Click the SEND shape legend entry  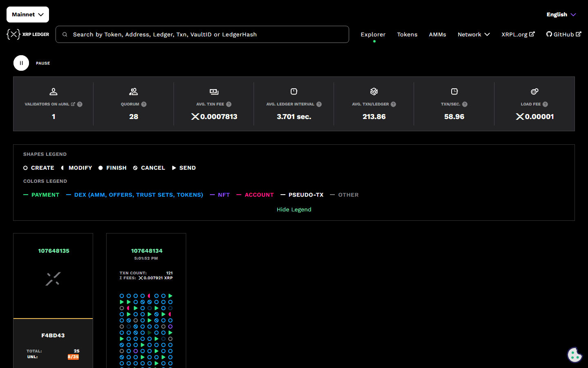point(184,168)
